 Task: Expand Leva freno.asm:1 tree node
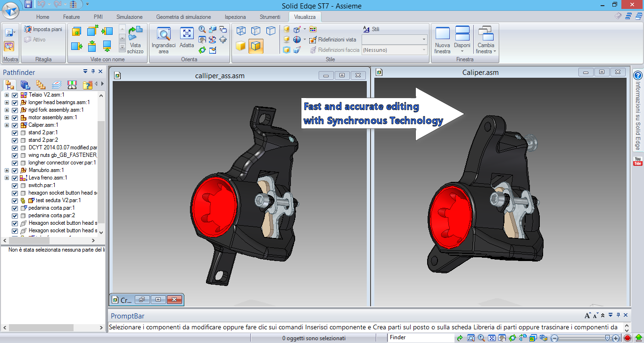7,178
